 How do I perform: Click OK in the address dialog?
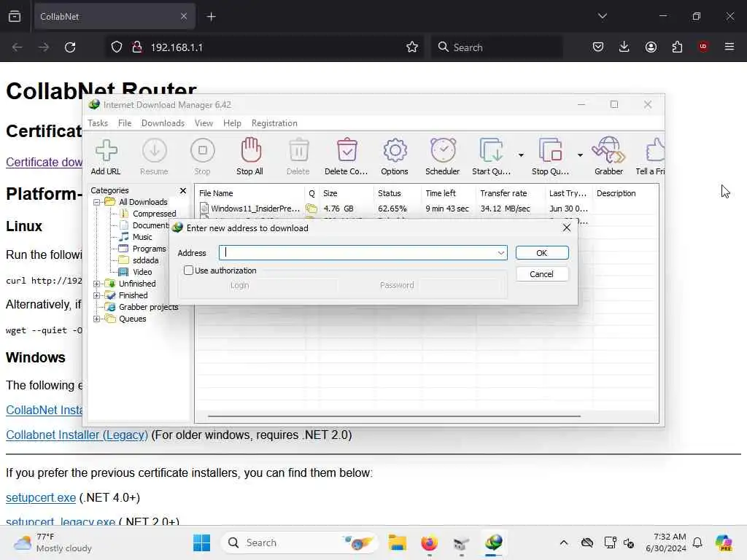tap(542, 253)
